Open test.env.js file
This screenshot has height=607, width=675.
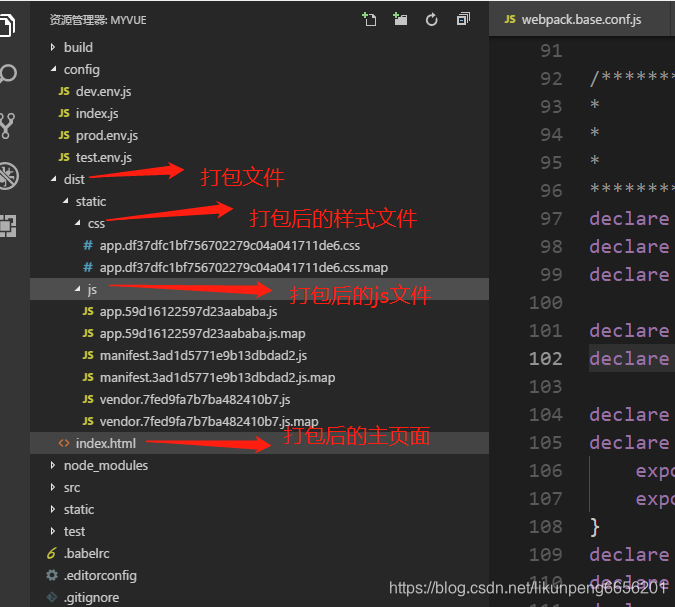(x=259, y=158)
